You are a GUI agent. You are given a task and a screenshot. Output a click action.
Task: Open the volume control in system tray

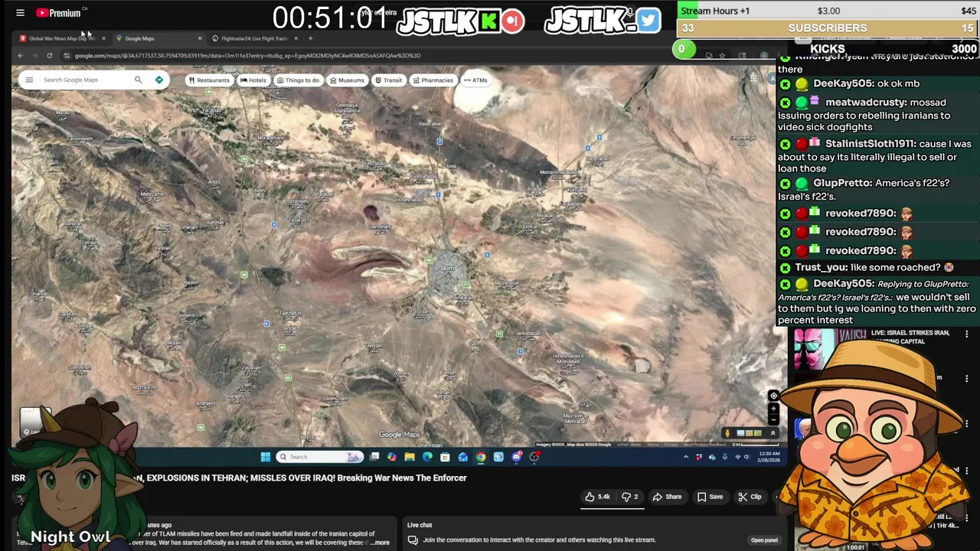pos(748,457)
